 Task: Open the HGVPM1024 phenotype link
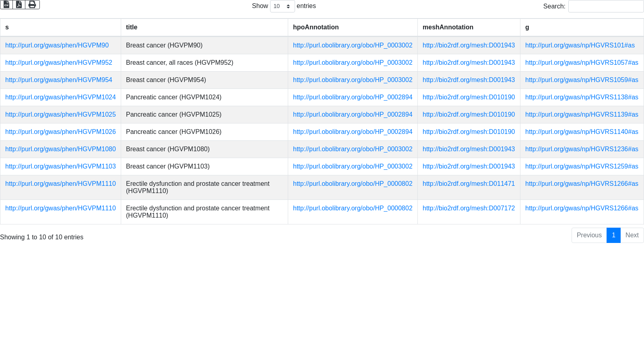tap(60, 97)
